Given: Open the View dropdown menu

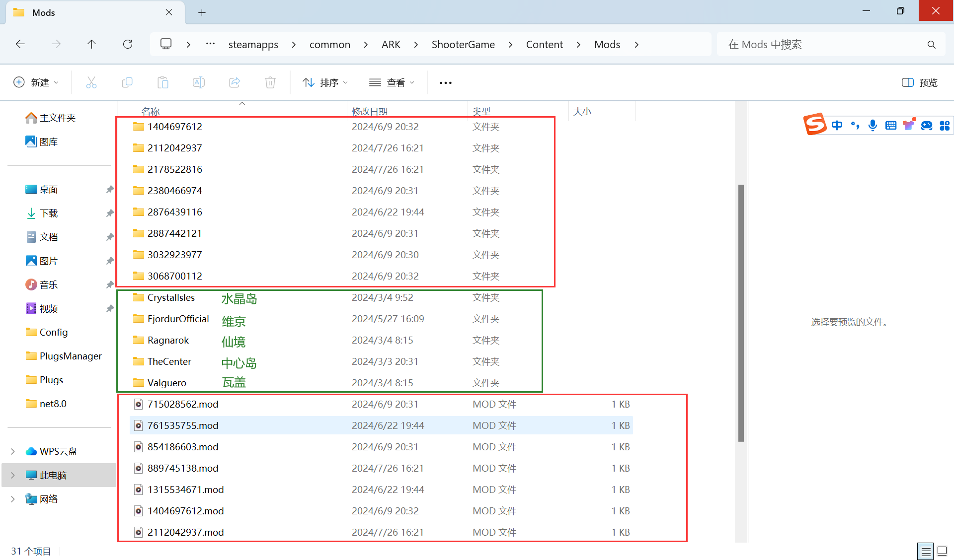Looking at the screenshot, I should [x=392, y=82].
